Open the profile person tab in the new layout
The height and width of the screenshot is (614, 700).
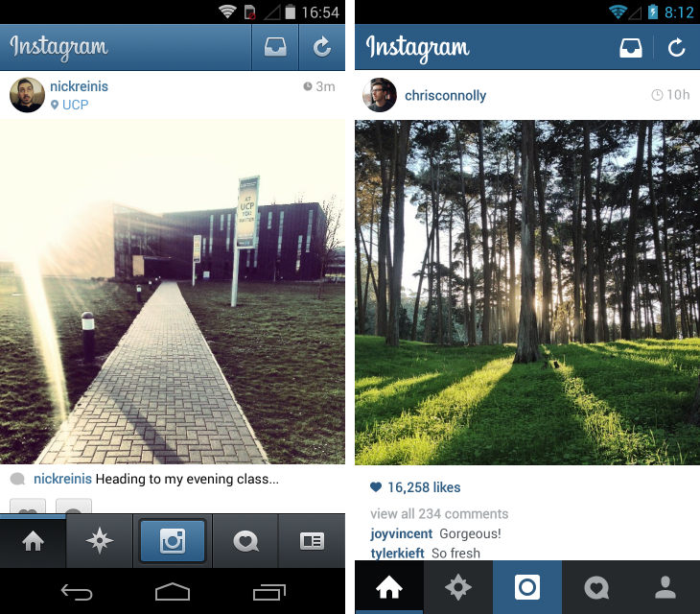click(x=665, y=587)
